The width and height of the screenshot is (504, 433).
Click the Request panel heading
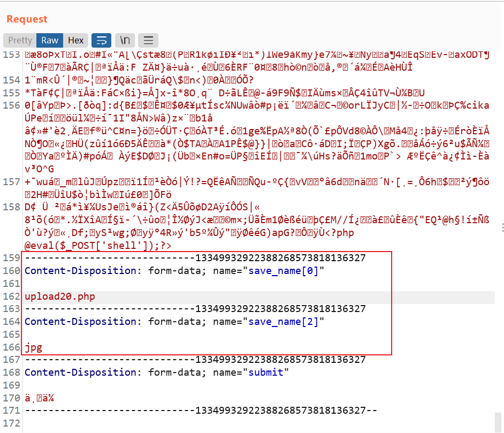(x=27, y=19)
